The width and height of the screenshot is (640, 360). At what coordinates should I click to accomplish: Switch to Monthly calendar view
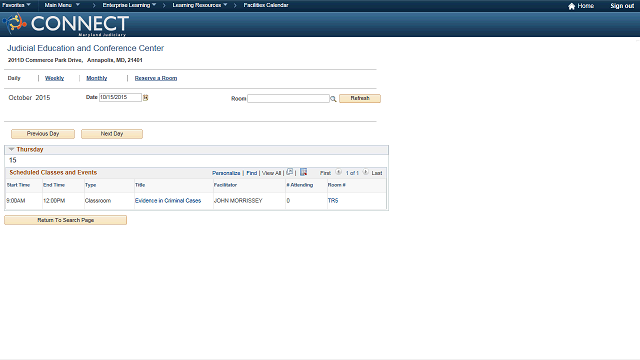(x=96, y=78)
